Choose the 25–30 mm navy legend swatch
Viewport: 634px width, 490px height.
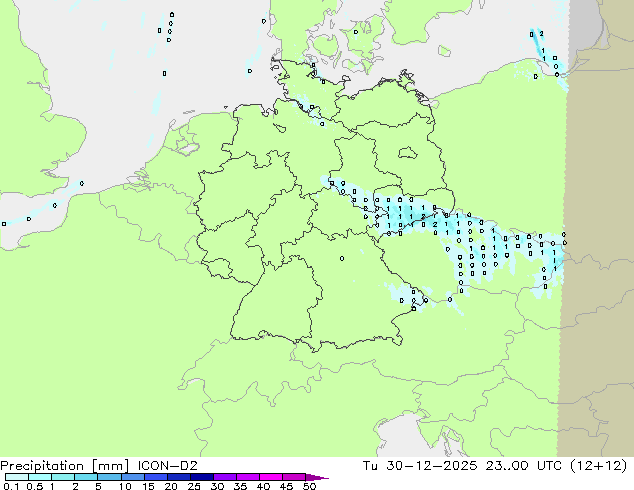(201, 477)
